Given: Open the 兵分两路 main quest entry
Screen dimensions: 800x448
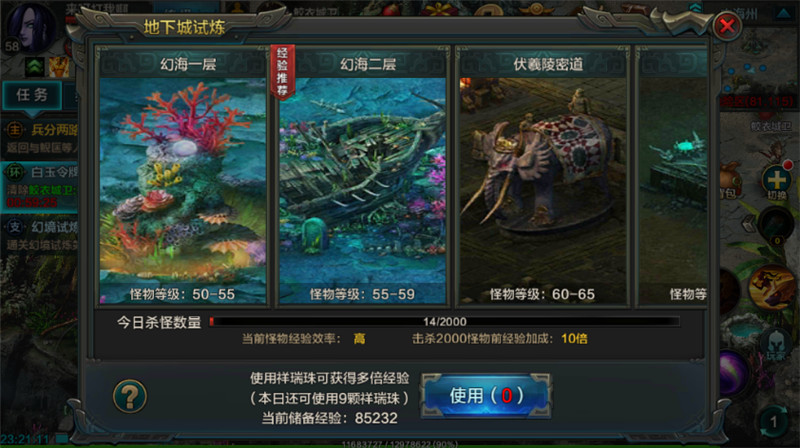Looking at the screenshot, I should pyautogui.click(x=40, y=138).
